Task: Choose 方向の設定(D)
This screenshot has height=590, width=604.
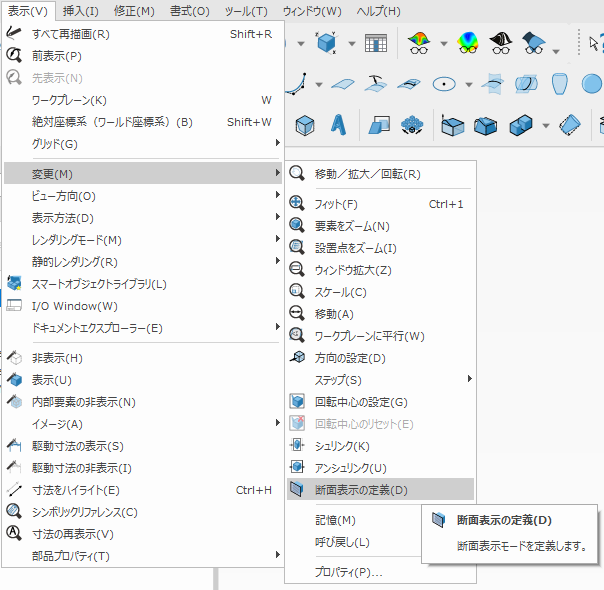Action: 381,357
